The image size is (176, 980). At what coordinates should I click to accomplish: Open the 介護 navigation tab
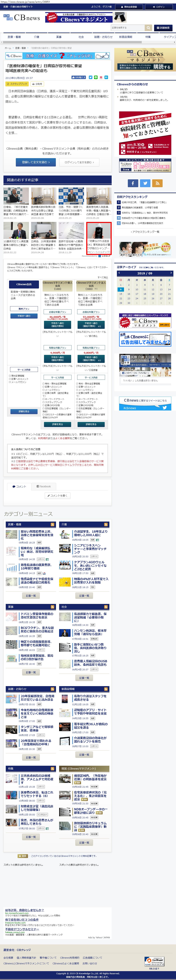point(36,37)
